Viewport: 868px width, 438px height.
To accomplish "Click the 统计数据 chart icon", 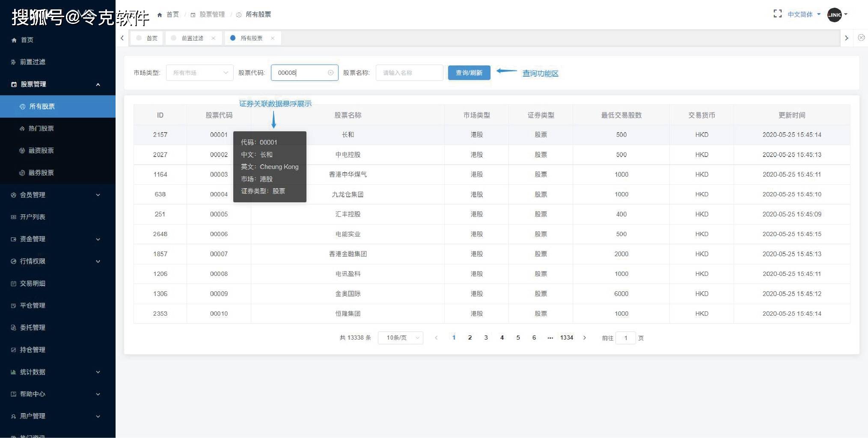I will point(13,372).
